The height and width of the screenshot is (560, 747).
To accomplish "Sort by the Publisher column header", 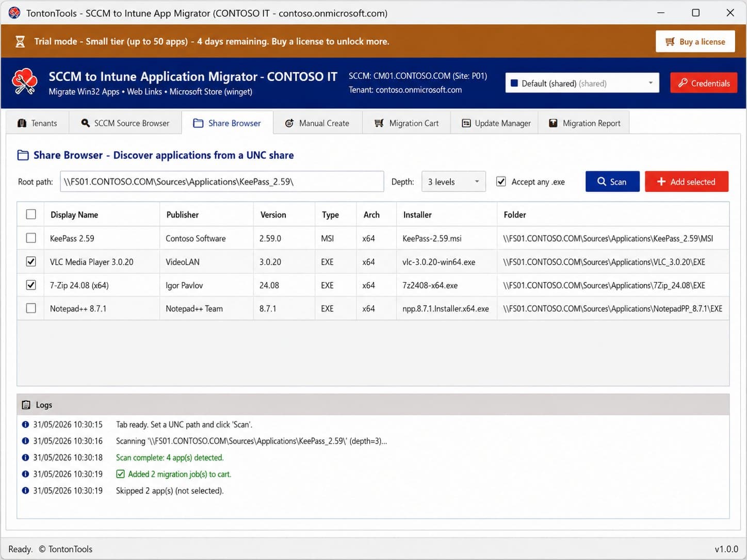I will click(x=206, y=215).
